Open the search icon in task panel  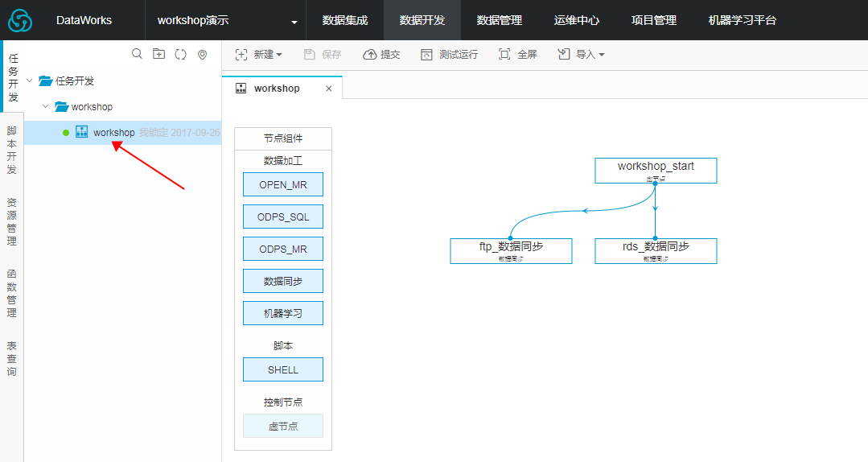coord(137,54)
